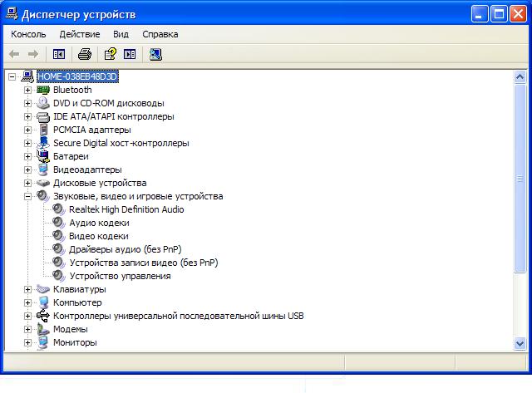The width and height of the screenshot is (532, 393).
Task: Click the Мониторы monitor icon
Action: pos(43,342)
